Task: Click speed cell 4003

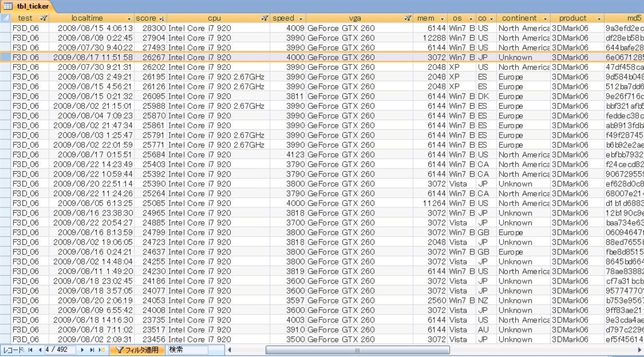Action: click(288, 320)
